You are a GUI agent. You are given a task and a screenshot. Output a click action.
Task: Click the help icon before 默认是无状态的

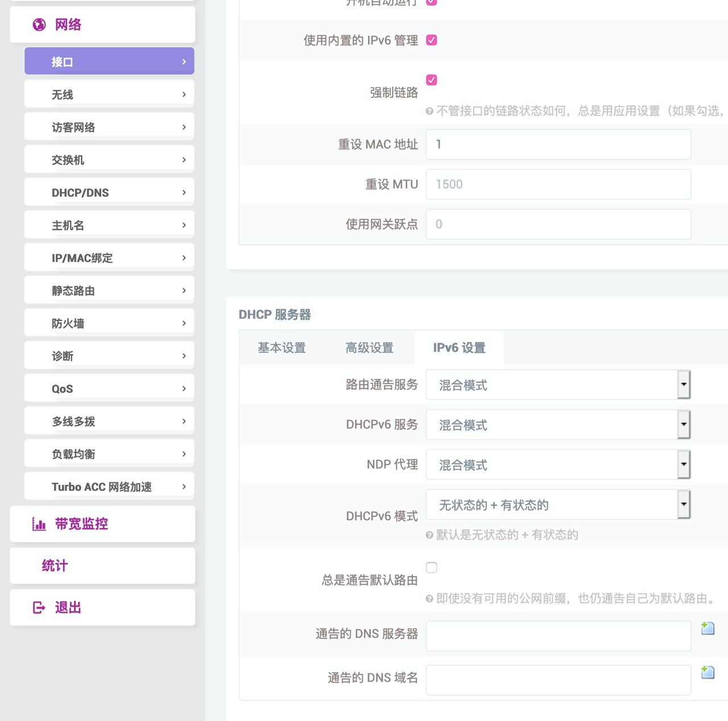(429, 535)
